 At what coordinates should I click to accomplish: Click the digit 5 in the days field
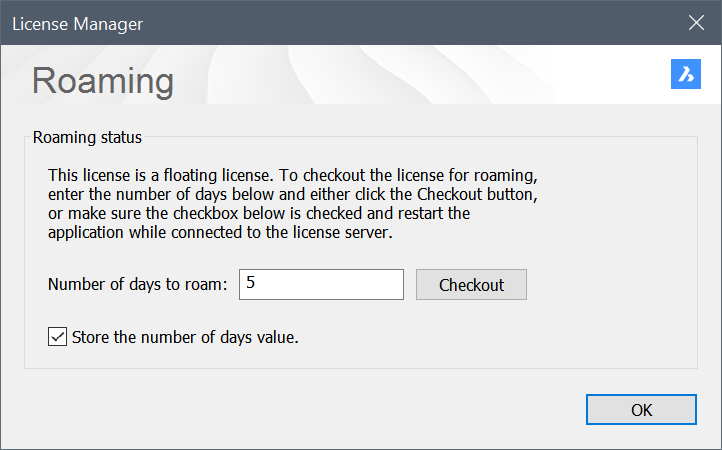(x=250, y=284)
